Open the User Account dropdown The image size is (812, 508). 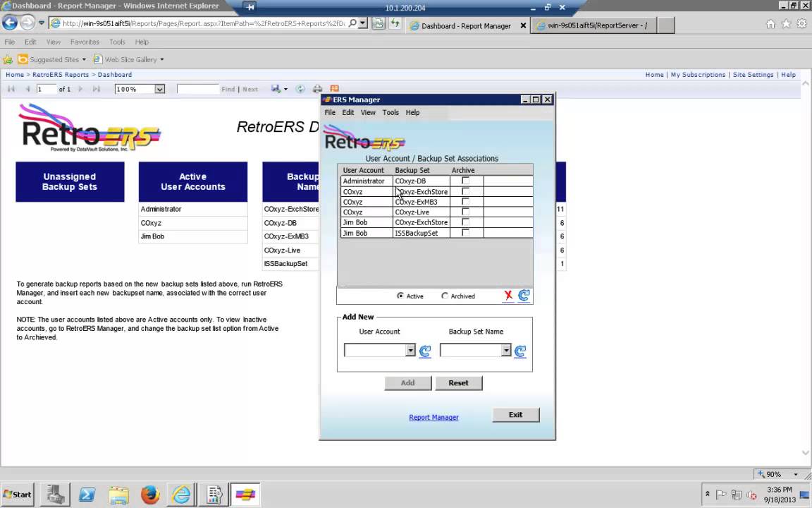click(x=410, y=351)
